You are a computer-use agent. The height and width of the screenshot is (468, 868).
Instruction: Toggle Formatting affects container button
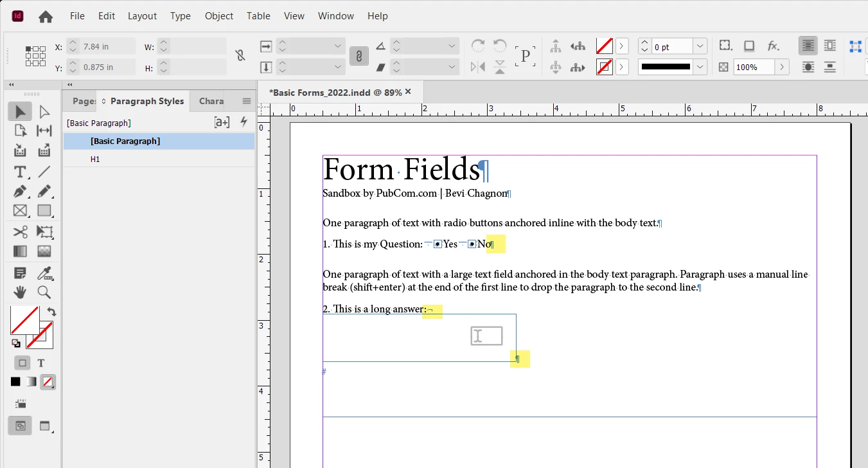click(22, 363)
